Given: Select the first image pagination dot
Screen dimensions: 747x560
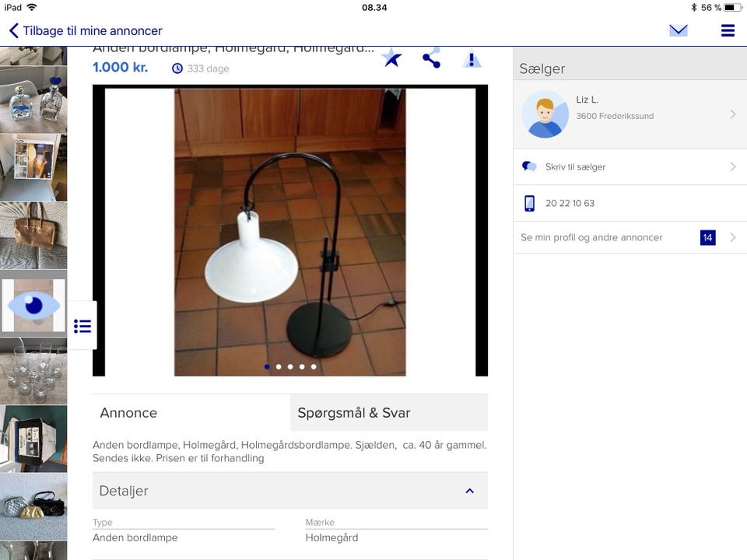Looking at the screenshot, I should (x=267, y=366).
